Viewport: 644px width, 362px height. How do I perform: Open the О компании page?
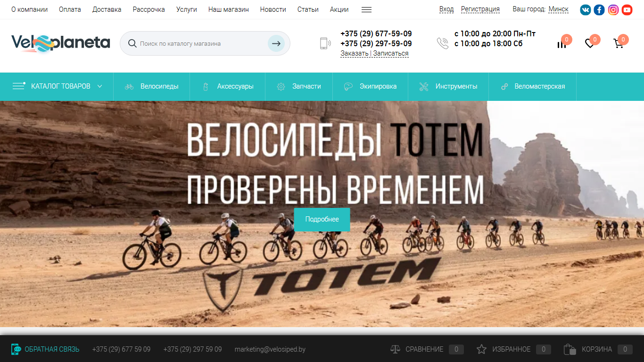pos(29,9)
